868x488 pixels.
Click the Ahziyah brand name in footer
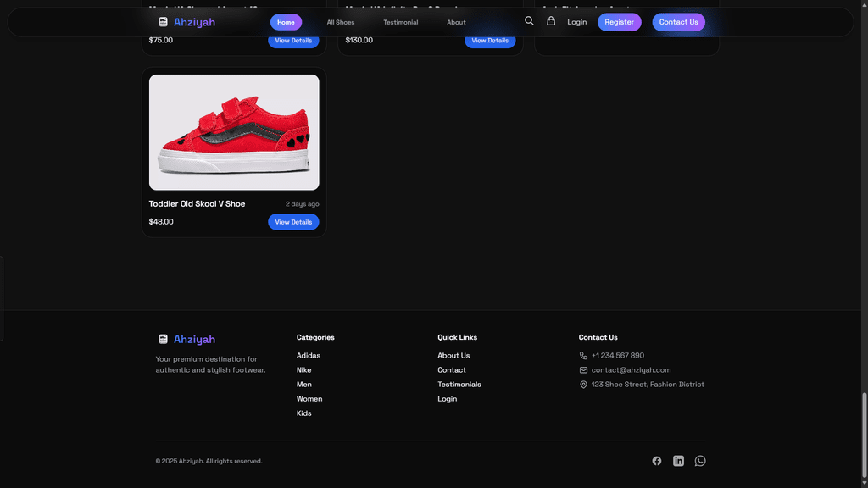194,339
